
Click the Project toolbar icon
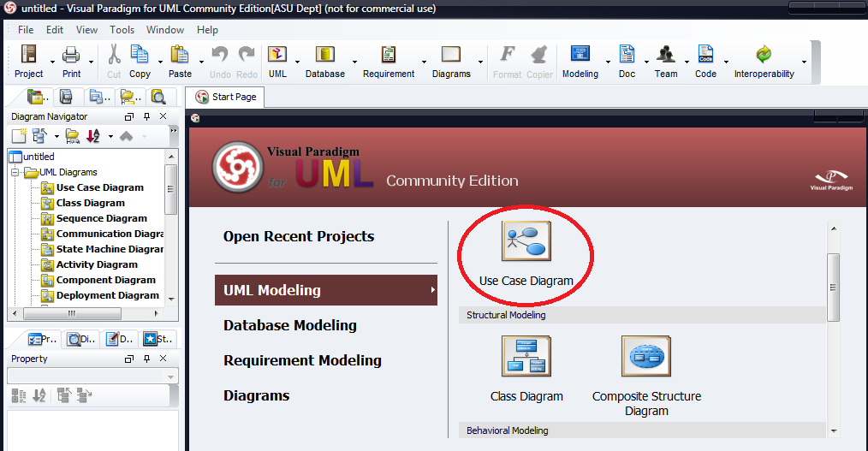(29, 54)
